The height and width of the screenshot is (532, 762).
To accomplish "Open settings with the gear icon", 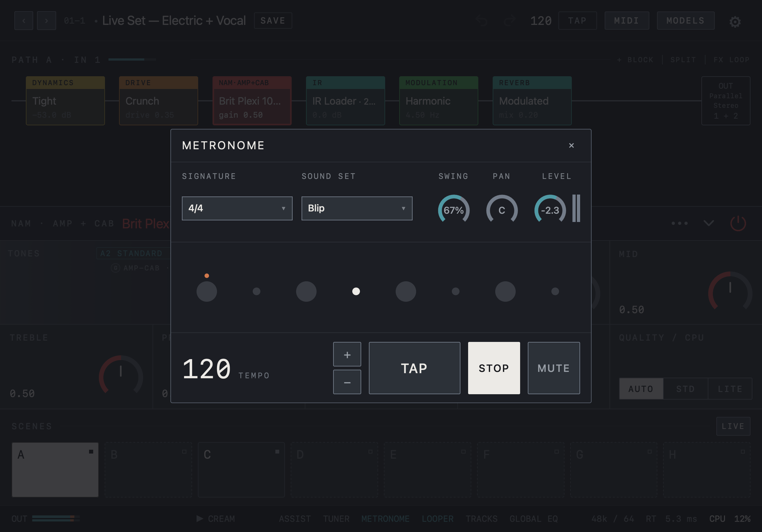I will pyautogui.click(x=735, y=21).
